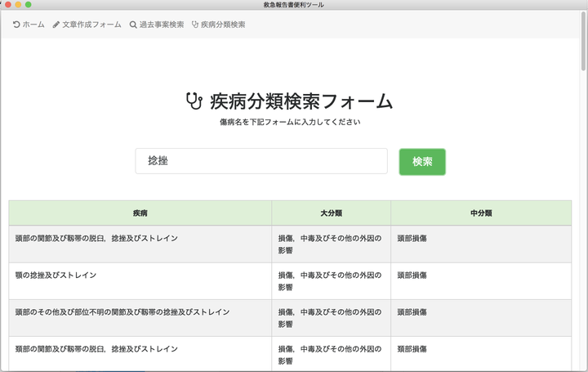The height and width of the screenshot is (372, 588).
Task: Click the magnifier icon beside 過去事案検索
Action: 133,25
